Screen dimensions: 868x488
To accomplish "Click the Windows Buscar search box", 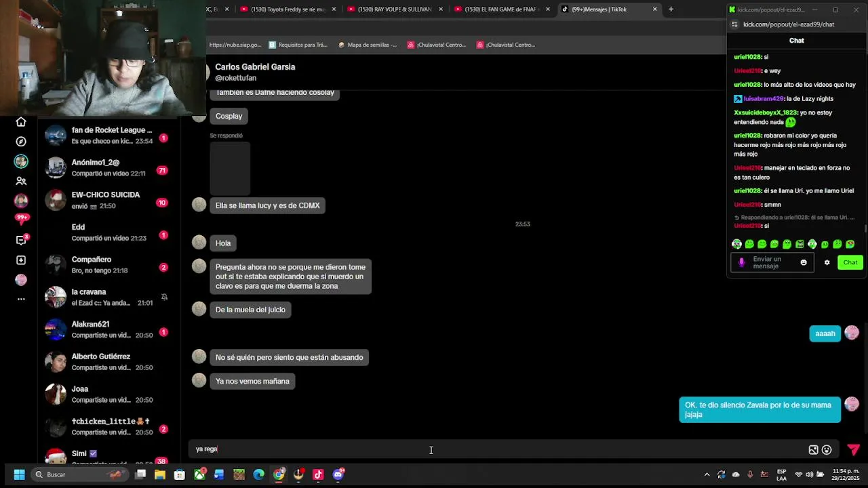I will (80, 474).
